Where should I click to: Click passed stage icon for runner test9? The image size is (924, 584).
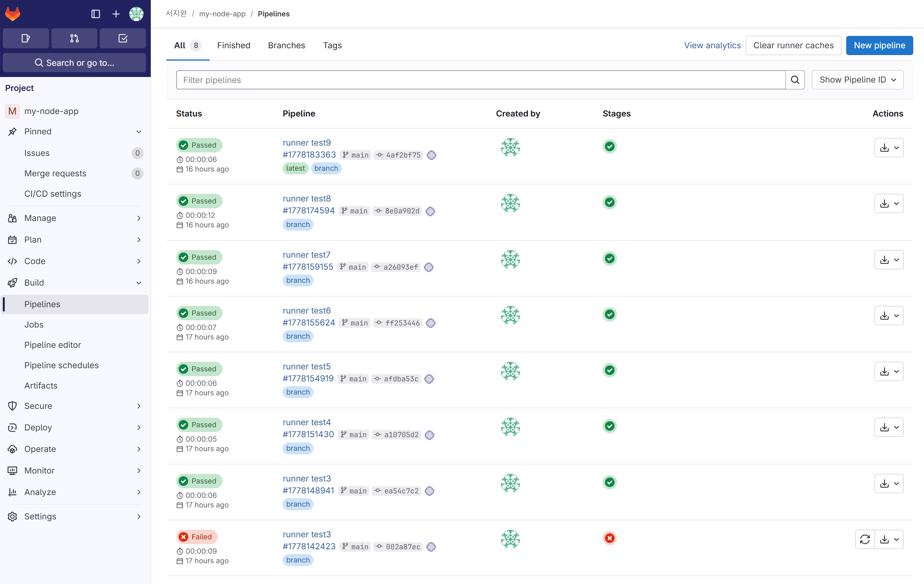pos(609,146)
